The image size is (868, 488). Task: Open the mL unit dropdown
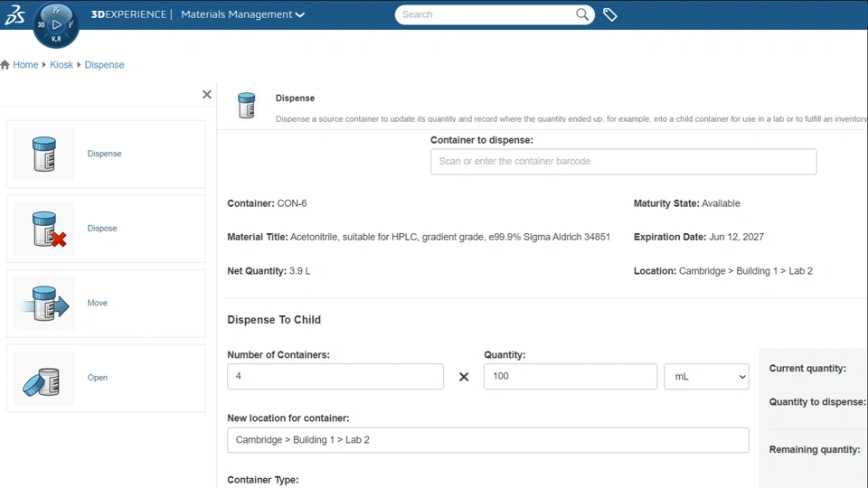click(x=706, y=376)
